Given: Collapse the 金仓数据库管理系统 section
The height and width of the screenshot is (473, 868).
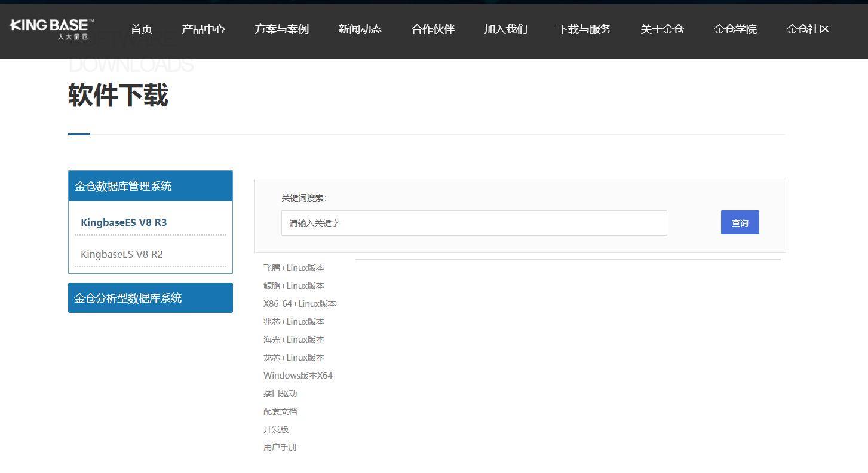Looking at the screenshot, I should pyautogui.click(x=151, y=186).
